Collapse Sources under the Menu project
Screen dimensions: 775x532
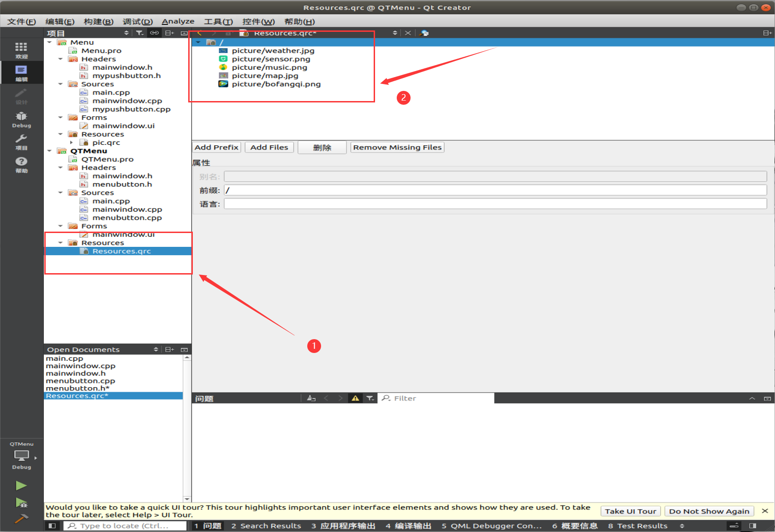click(60, 84)
